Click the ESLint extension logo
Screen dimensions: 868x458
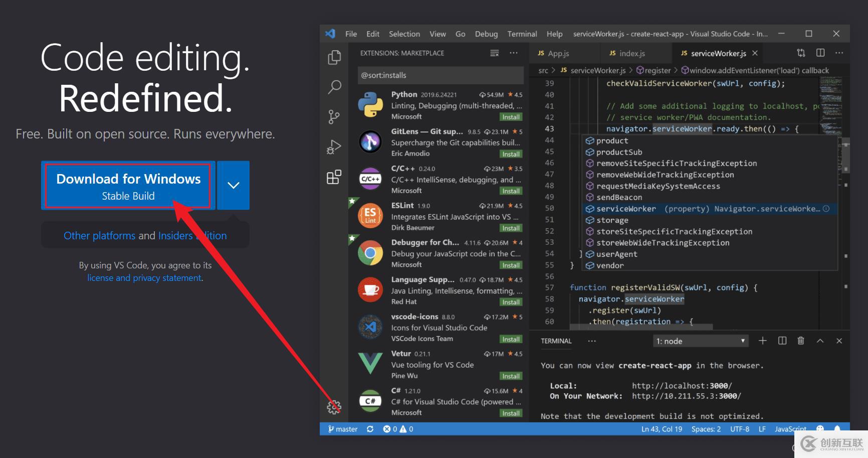370,216
